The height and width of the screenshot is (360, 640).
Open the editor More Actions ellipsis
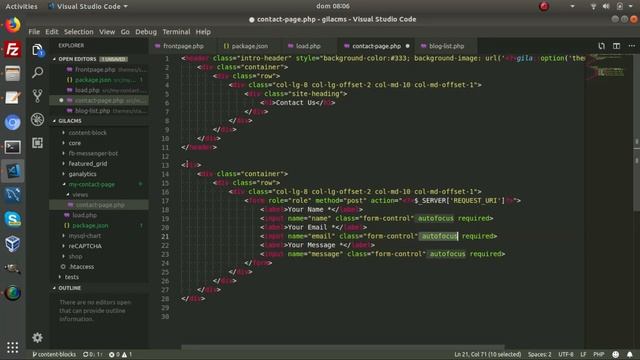tap(631, 46)
